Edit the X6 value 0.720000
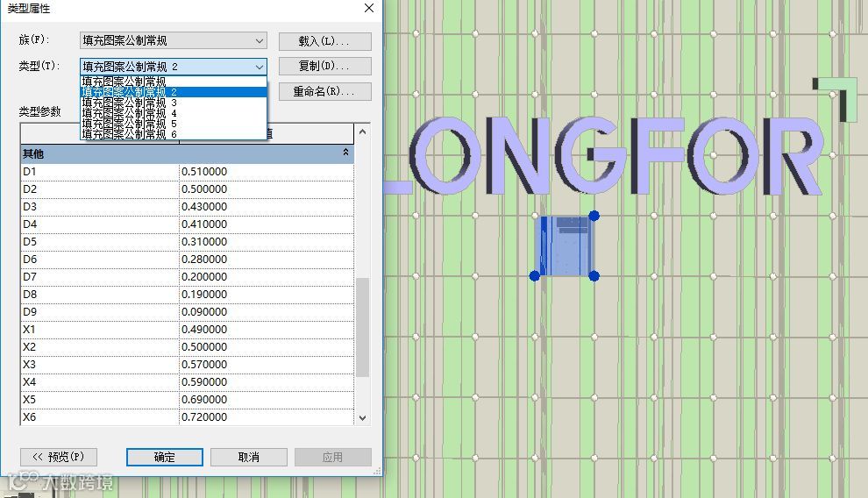868x498 pixels. [x=267, y=417]
